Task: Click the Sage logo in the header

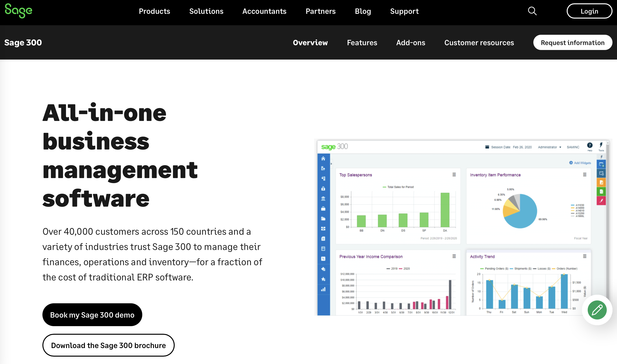Action: 18,11
